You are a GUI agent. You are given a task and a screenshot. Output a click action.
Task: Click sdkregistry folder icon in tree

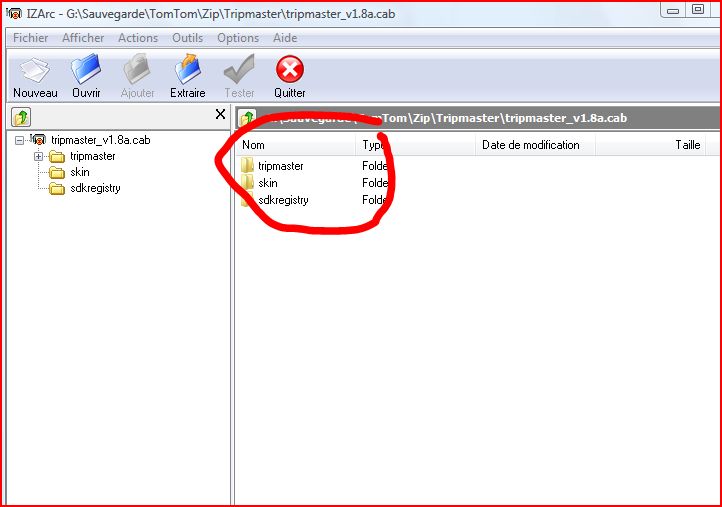coord(57,188)
